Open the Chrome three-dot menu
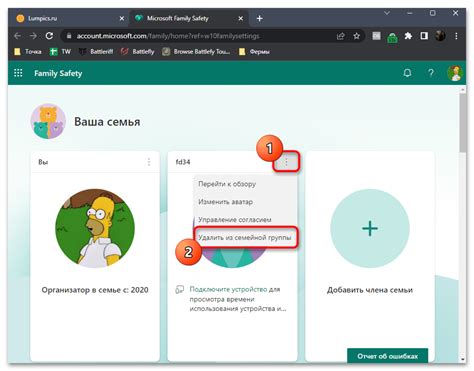 click(456, 36)
